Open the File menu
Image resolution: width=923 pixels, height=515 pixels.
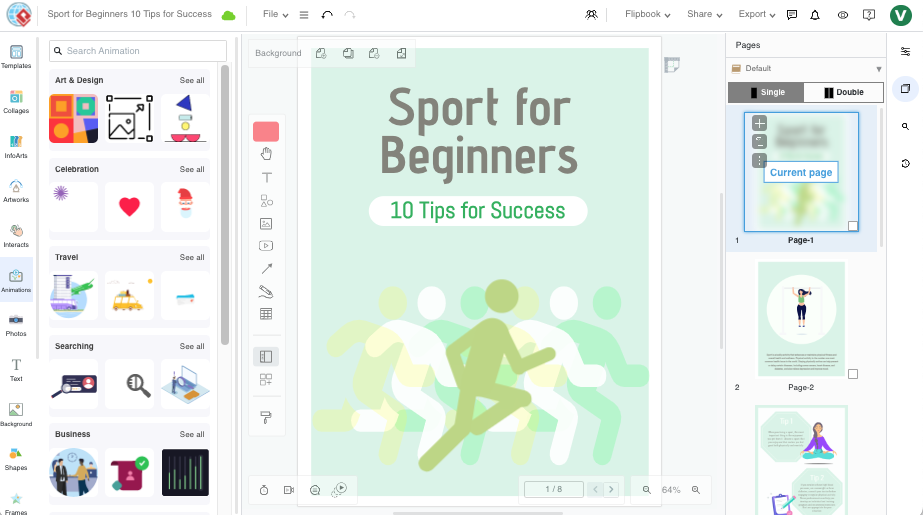click(x=275, y=15)
